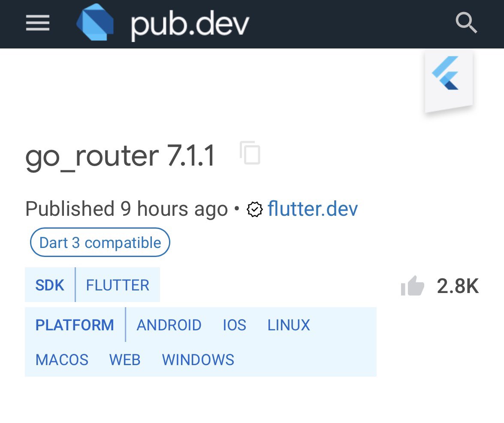This screenshot has width=504, height=423.
Task: Filter by IOS platform tag
Action: pos(235,325)
